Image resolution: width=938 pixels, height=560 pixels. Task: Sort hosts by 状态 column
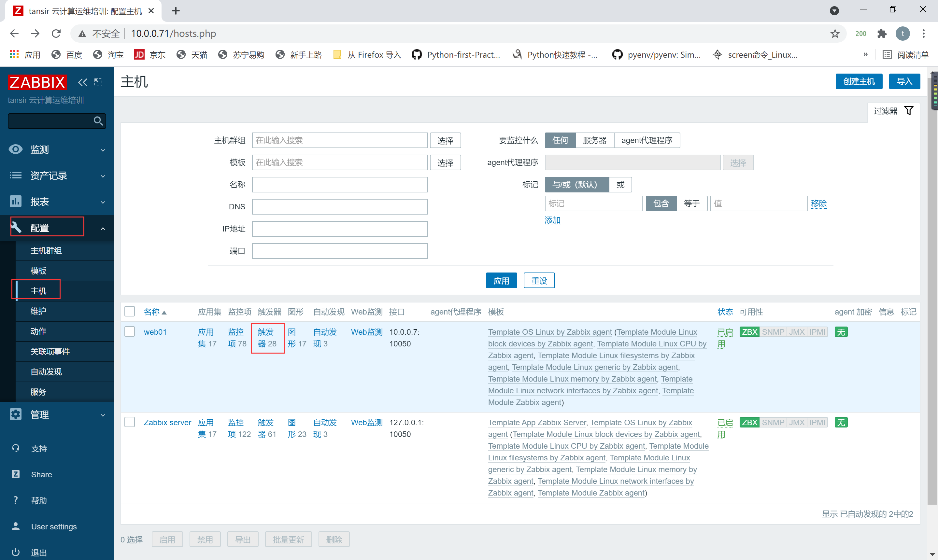(x=725, y=312)
